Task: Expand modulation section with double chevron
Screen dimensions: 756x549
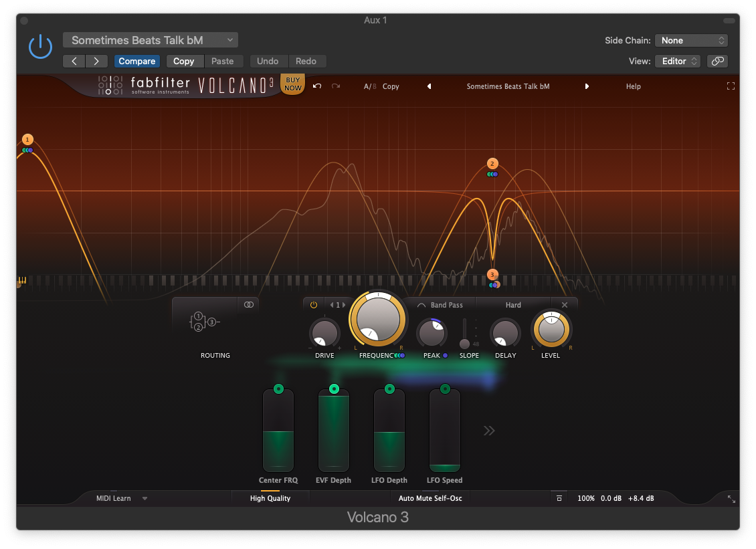Action: tap(489, 431)
